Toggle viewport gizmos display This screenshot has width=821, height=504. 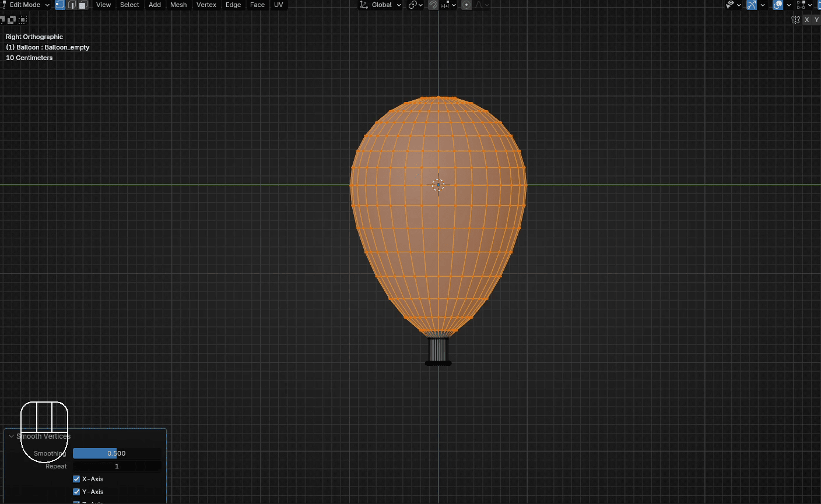point(752,5)
